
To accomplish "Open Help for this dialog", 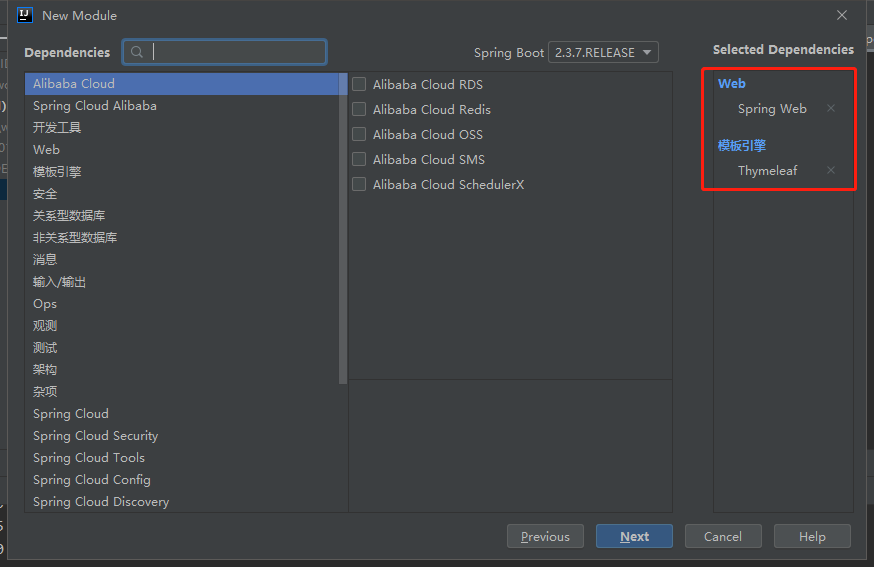I will pyautogui.click(x=812, y=536).
